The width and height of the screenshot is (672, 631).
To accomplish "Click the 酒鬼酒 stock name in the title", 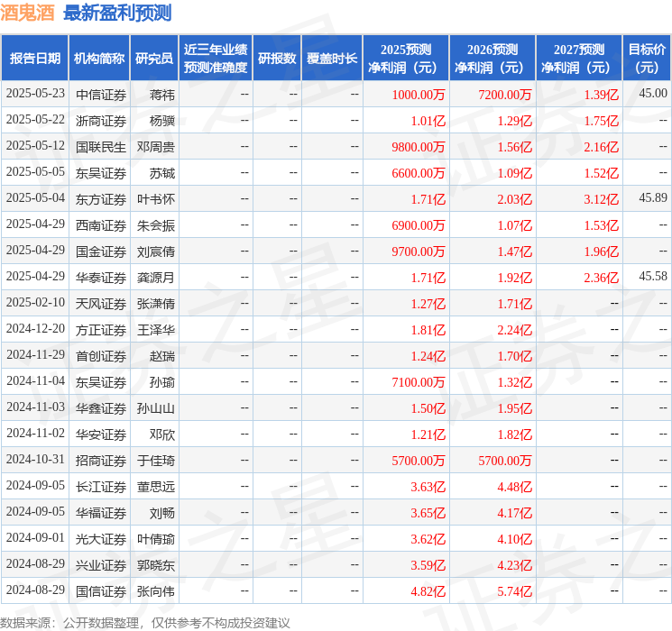I will pos(28,13).
